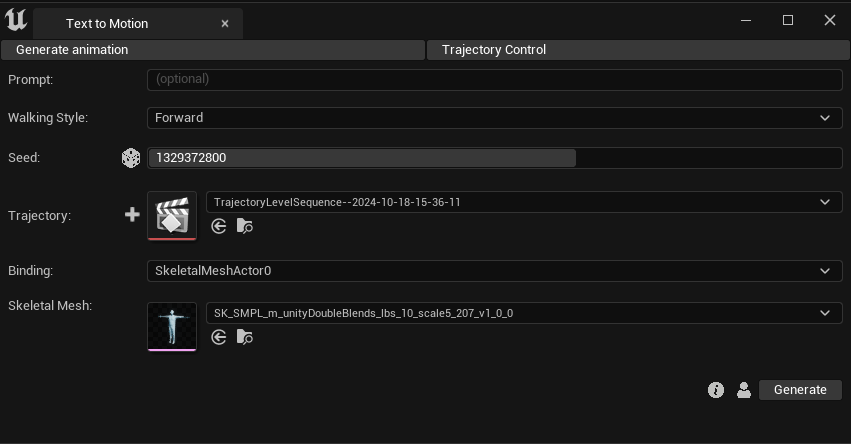Browse to skeletal mesh in Content Browser

pyautogui.click(x=244, y=338)
